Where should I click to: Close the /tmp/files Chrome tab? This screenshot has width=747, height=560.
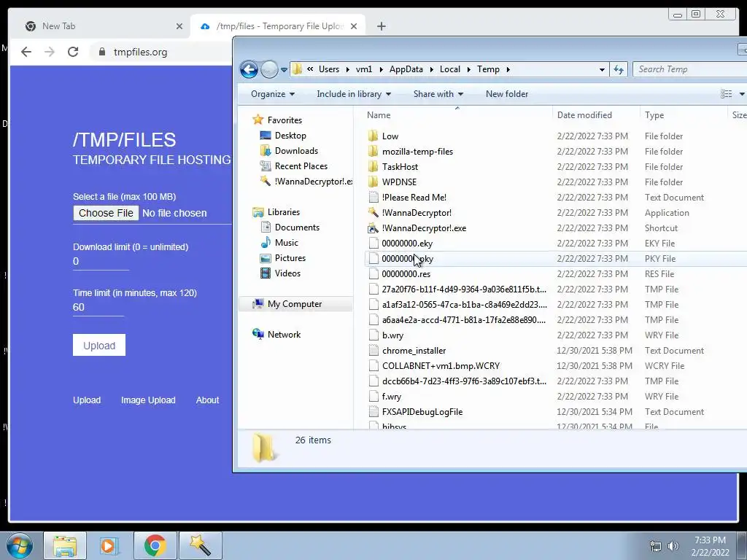click(x=354, y=27)
